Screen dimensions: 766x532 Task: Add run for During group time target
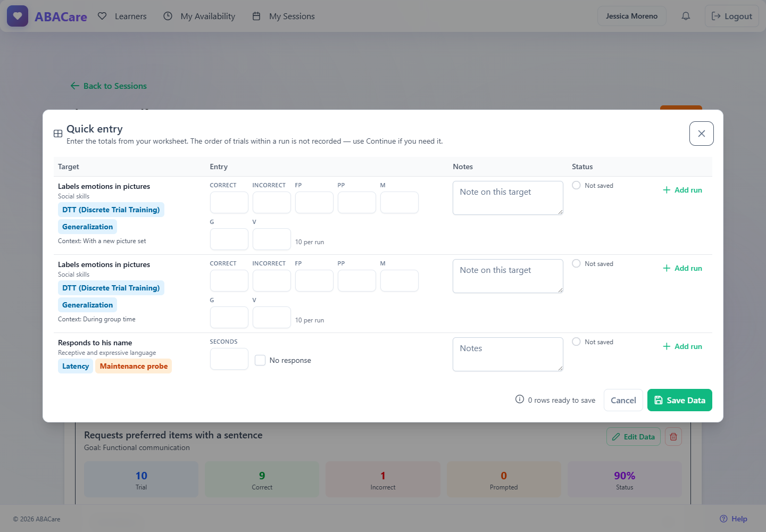point(682,268)
